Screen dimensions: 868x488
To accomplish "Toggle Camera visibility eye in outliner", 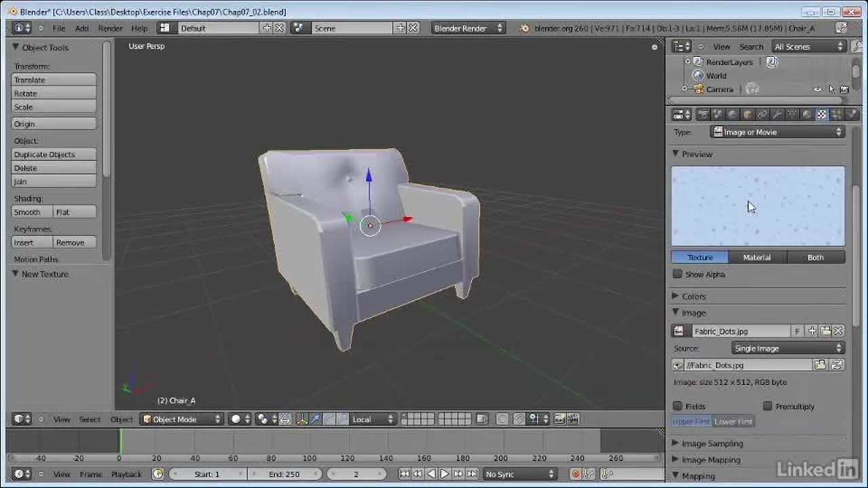I will coord(818,89).
